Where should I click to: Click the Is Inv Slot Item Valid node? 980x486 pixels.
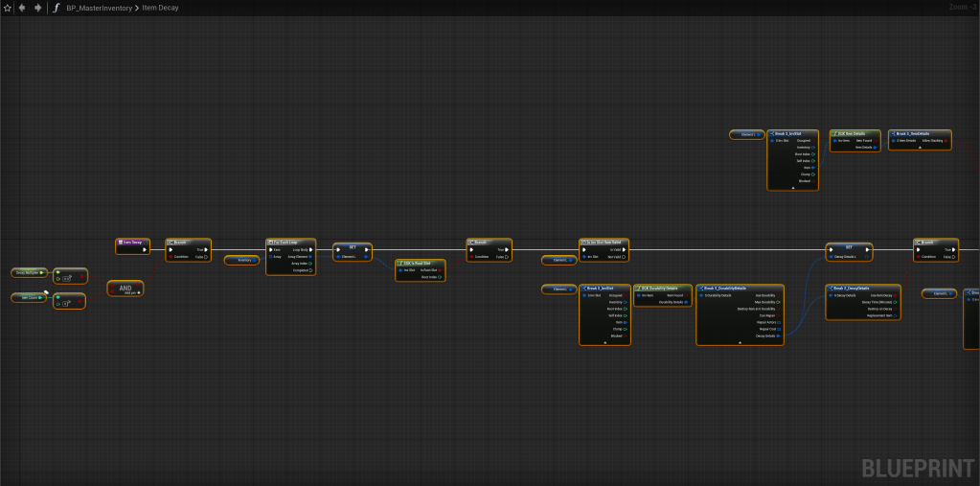(x=604, y=243)
